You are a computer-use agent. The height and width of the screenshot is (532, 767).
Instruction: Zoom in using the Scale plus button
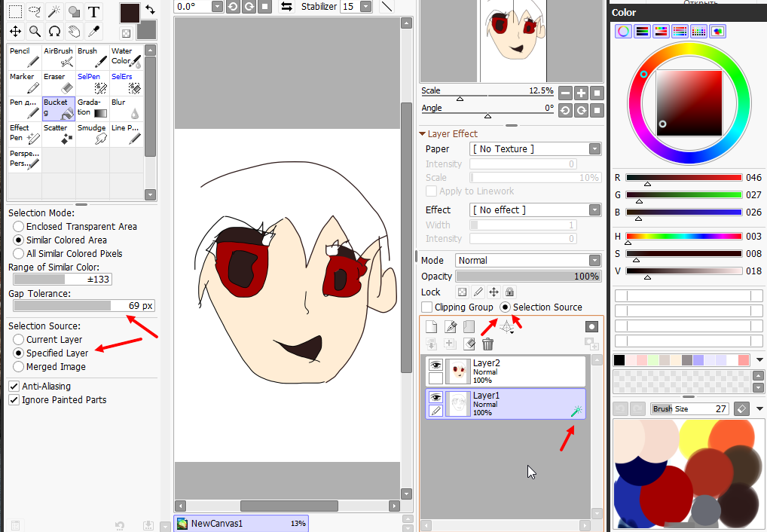pyautogui.click(x=581, y=93)
